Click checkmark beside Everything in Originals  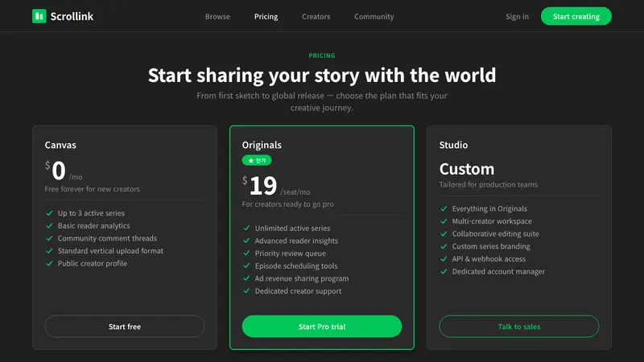[444, 208]
